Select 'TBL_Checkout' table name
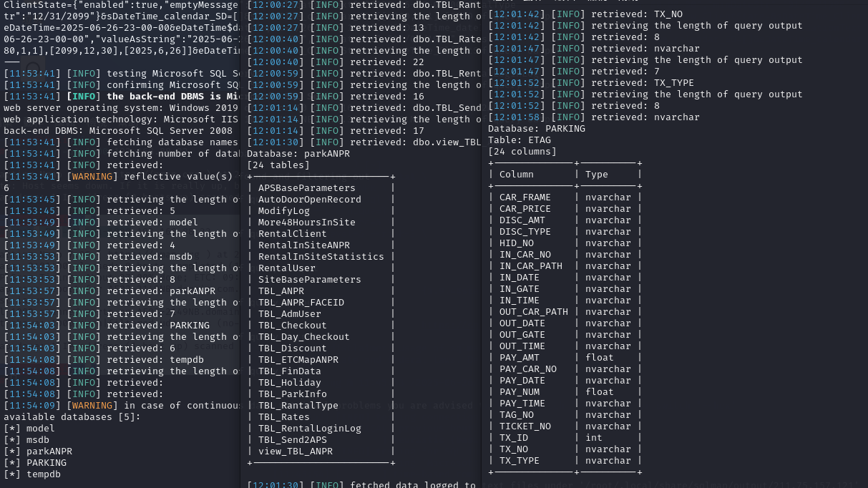 [293, 326]
